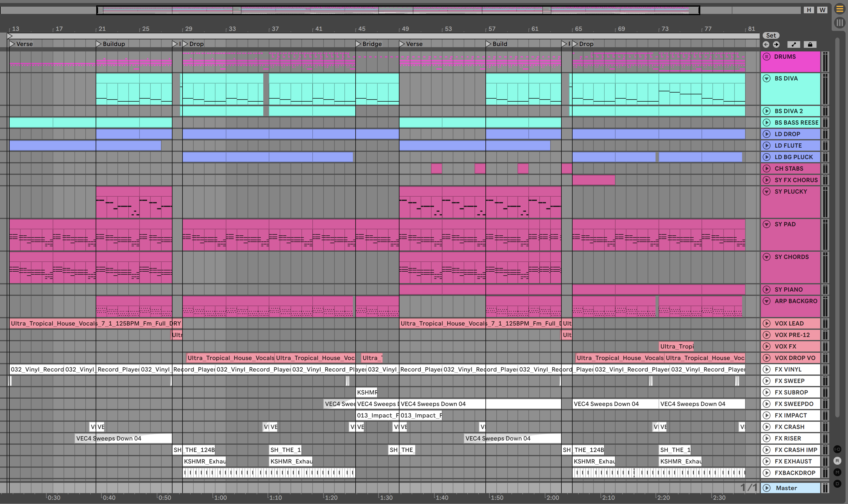
Task: Click the W optimize width button
Action: 822,10
